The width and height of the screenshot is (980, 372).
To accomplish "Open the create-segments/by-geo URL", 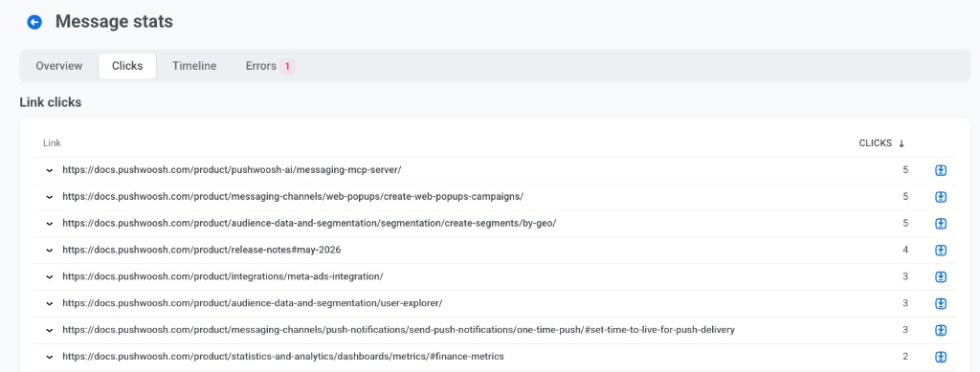I will 309,223.
